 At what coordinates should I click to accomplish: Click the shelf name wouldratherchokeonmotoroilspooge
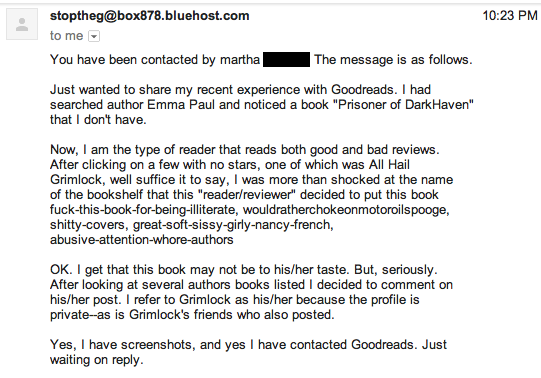(346, 210)
